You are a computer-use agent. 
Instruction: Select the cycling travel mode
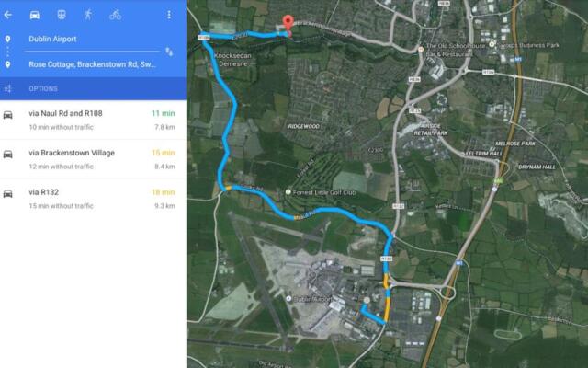pyautogui.click(x=115, y=15)
